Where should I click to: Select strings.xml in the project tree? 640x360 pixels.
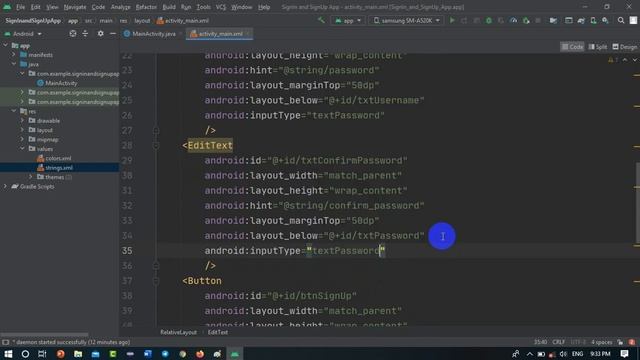[59, 168]
